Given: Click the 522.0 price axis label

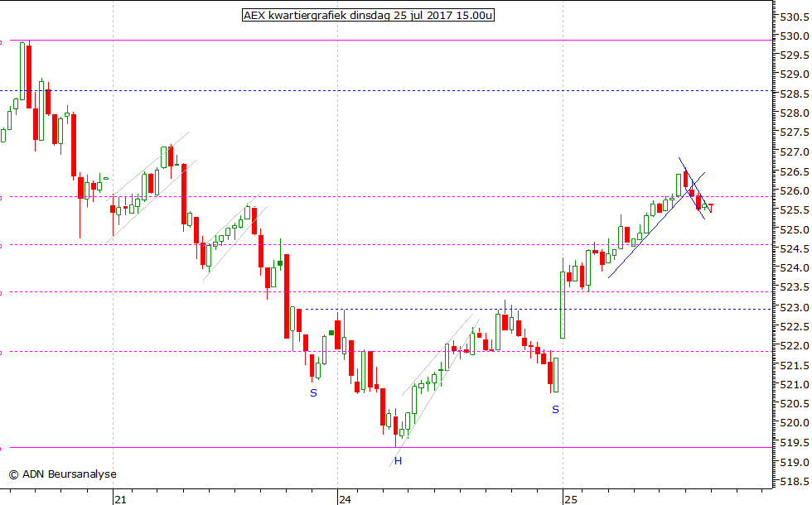Looking at the screenshot, I should coord(795,346).
